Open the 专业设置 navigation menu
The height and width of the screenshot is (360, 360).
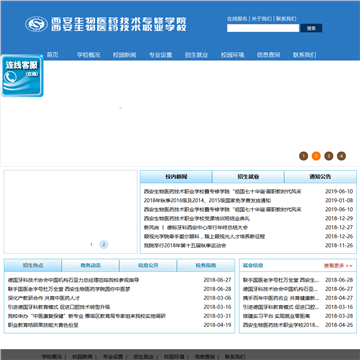tap(161, 55)
